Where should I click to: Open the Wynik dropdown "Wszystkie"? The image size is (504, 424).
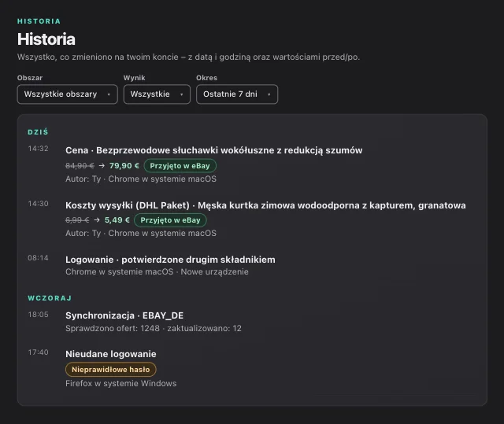[x=157, y=94]
